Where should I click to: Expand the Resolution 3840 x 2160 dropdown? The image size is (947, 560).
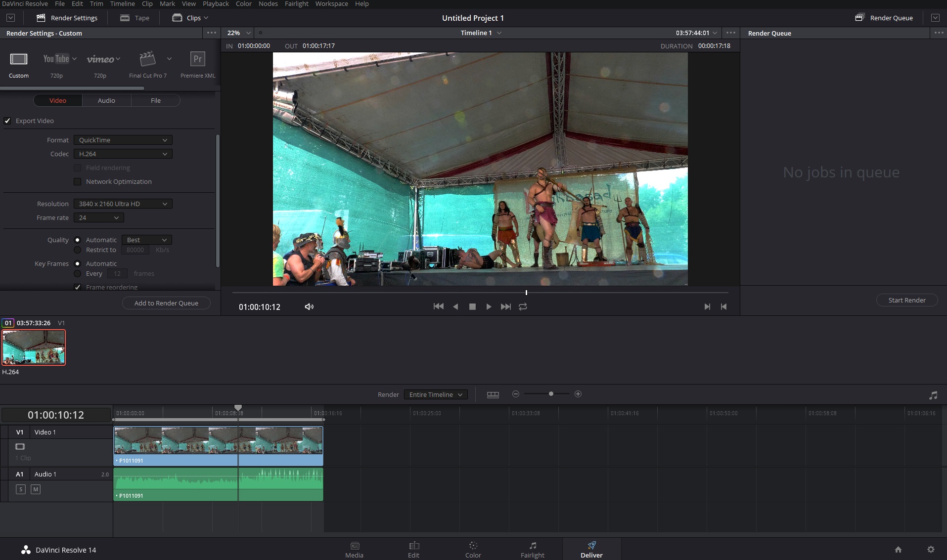pyautogui.click(x=123, y=204)
